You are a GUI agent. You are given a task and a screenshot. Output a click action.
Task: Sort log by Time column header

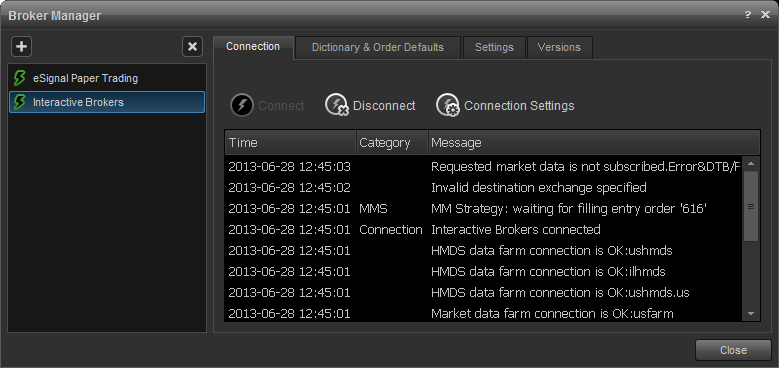click(291, 143)
